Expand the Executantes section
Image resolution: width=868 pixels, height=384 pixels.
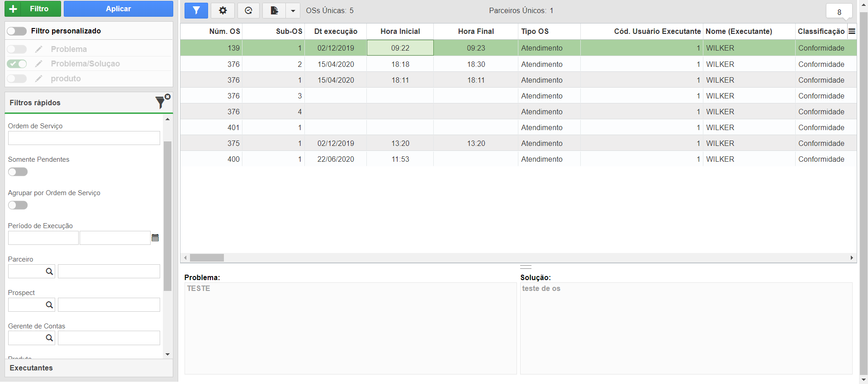[89, 368]
